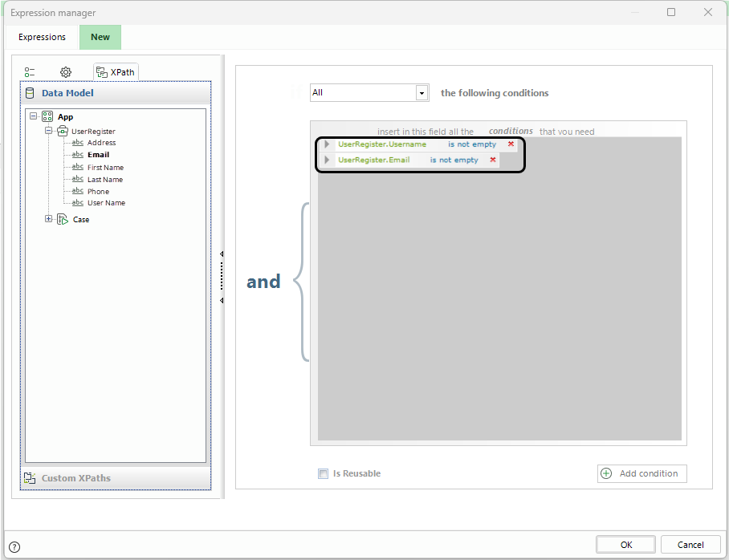Confirm with the OK button
This screenshot has height=560, width=729.
pyautogui.click(x=625, y=545)
